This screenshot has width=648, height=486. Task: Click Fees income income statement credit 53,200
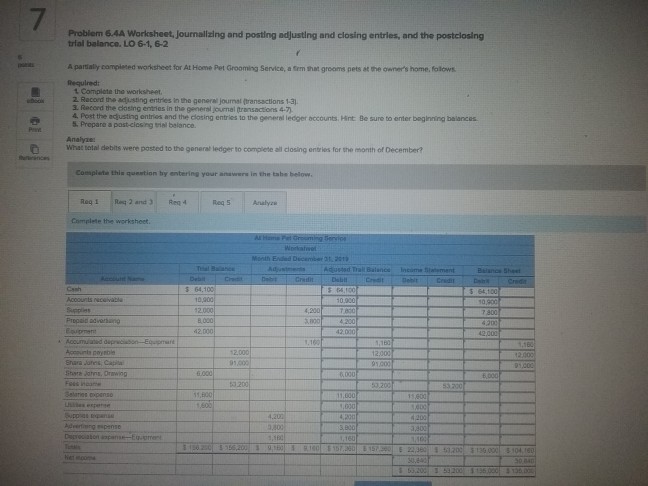point(446,386)
